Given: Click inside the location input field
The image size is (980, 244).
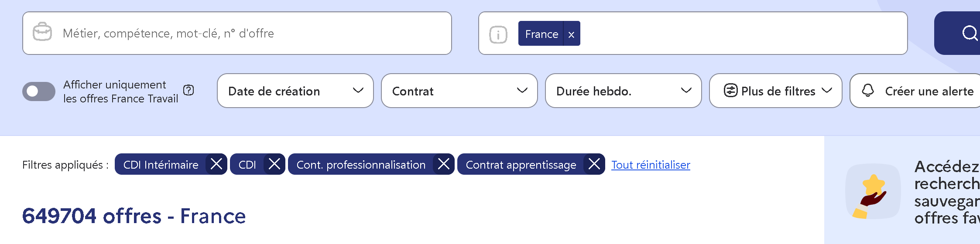Looking at the screenshot, I should pyautogui.click(x=742, y=33).
